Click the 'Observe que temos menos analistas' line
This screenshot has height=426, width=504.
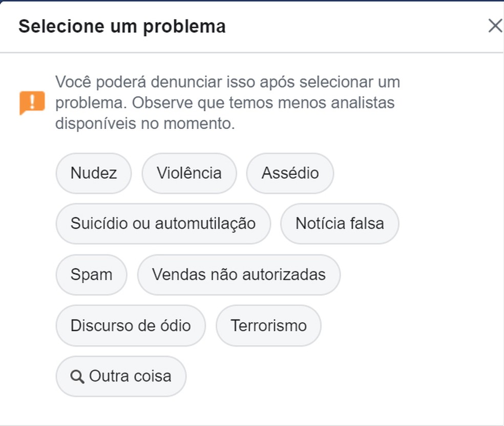point(263,103)
